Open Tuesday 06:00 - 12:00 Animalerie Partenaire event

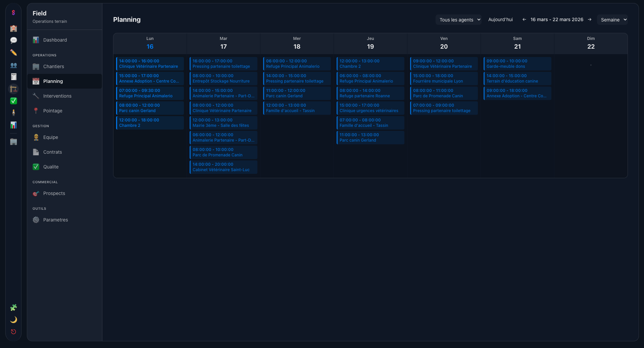[224, 138]
